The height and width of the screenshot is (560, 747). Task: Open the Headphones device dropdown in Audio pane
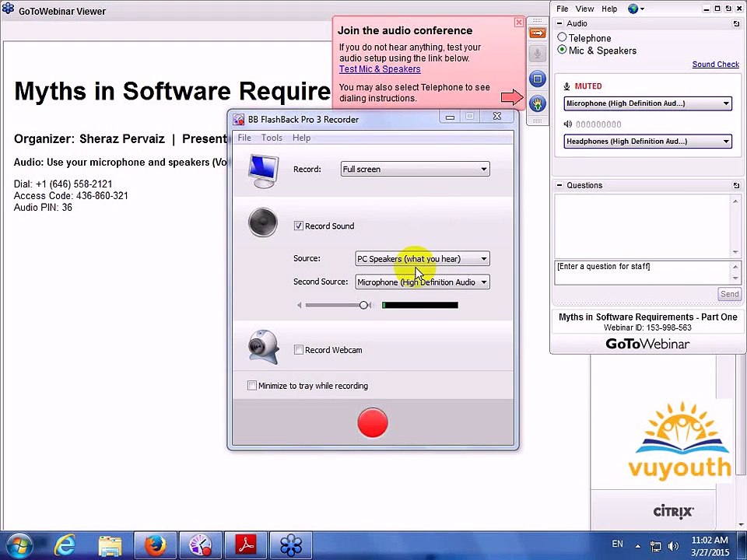click(648, 142)
